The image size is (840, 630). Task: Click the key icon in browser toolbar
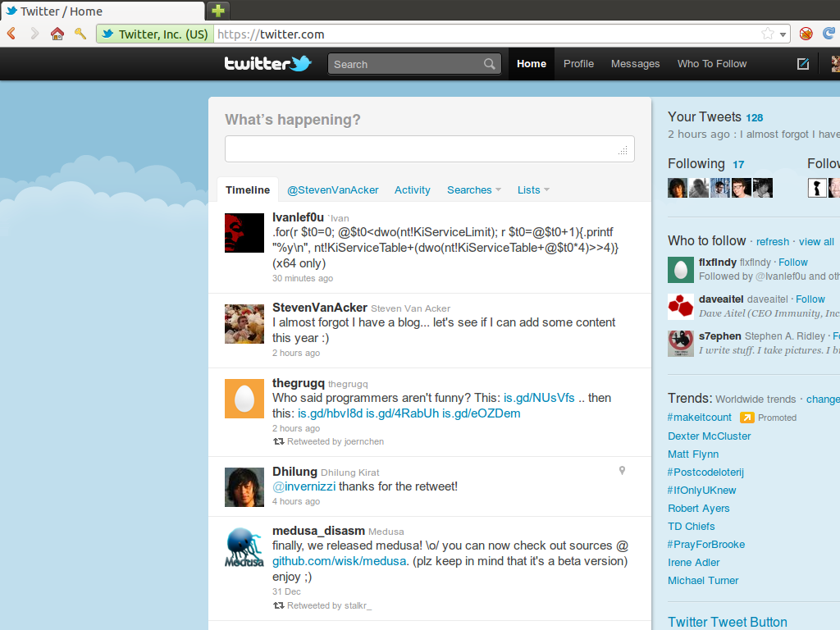click(80, 34)
